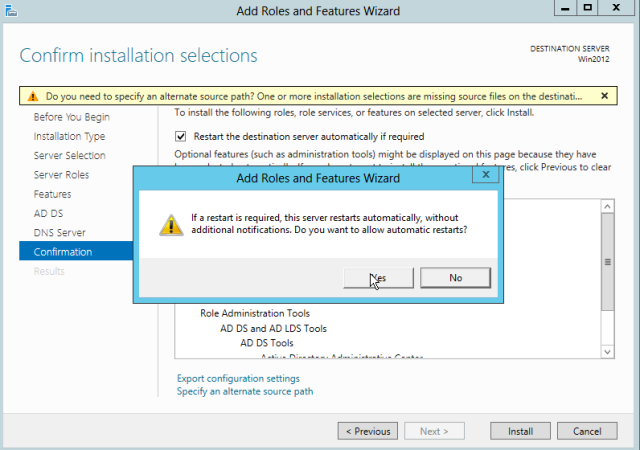The image size is (640, 450).
Task: Select the DNS Server step in sidebar
Action: pyautogui.click(x=62, y=233)
